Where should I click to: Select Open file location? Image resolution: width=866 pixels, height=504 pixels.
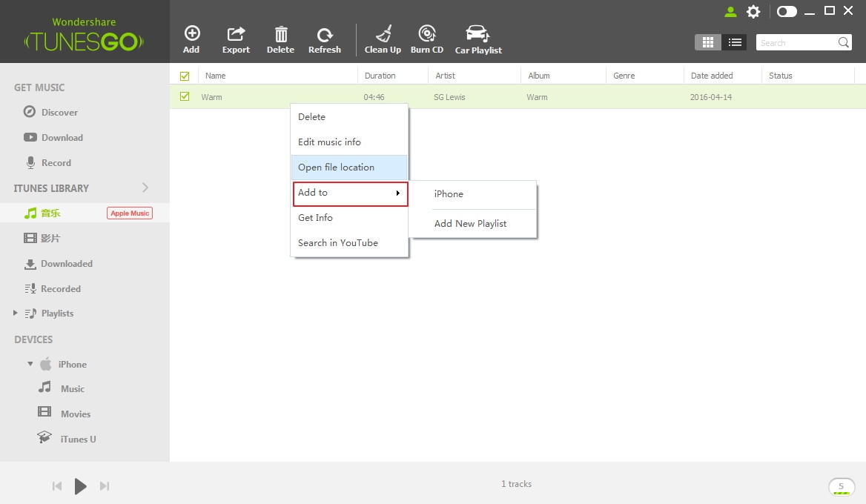(349, 168)
